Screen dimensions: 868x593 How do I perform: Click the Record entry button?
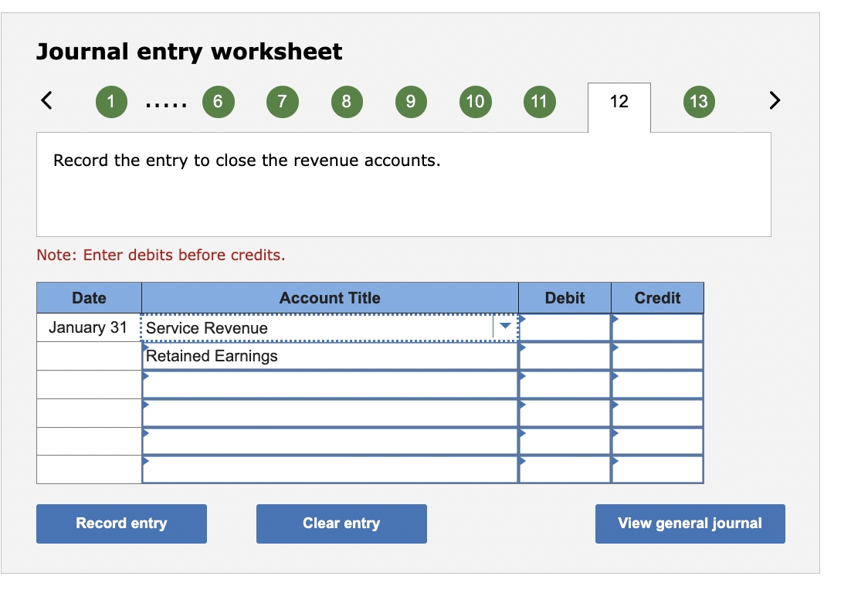pos(121,524)
